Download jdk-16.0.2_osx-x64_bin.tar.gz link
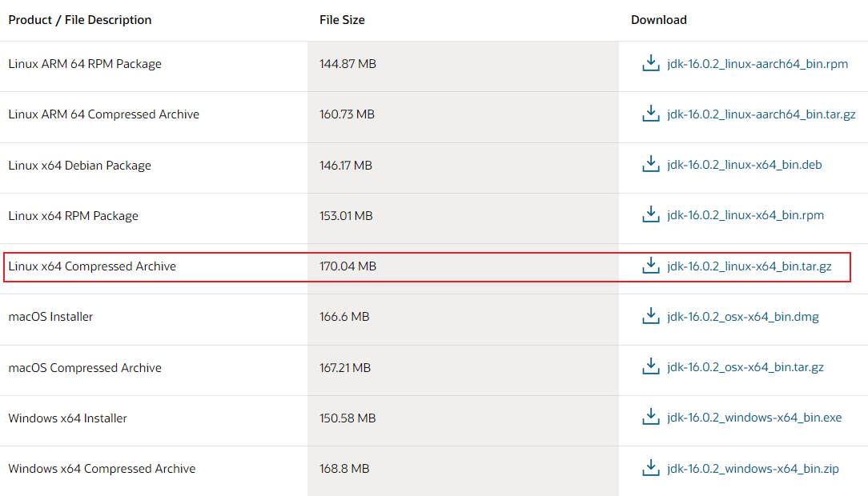 tap(745, 367)
